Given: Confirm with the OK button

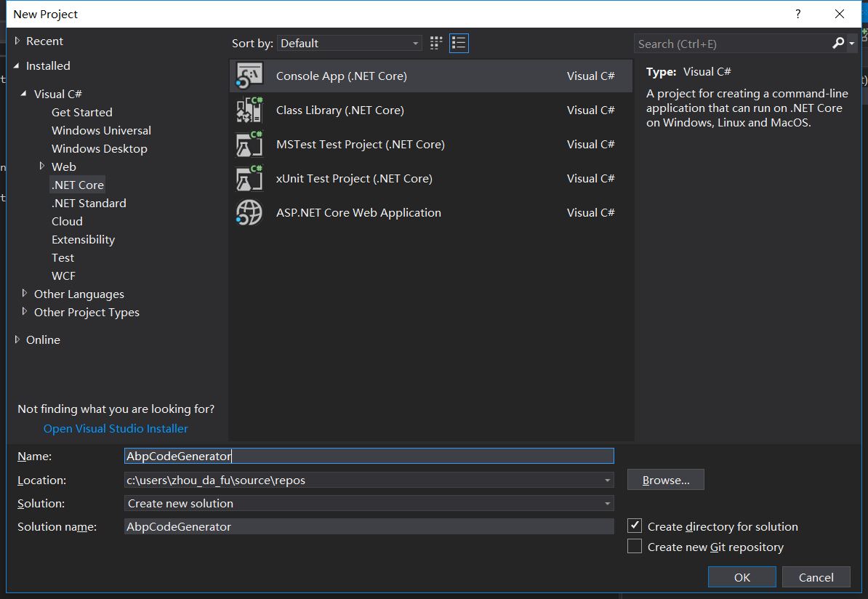Looking at the screenshot, I should pyautogui.click(x=742, y=577).
